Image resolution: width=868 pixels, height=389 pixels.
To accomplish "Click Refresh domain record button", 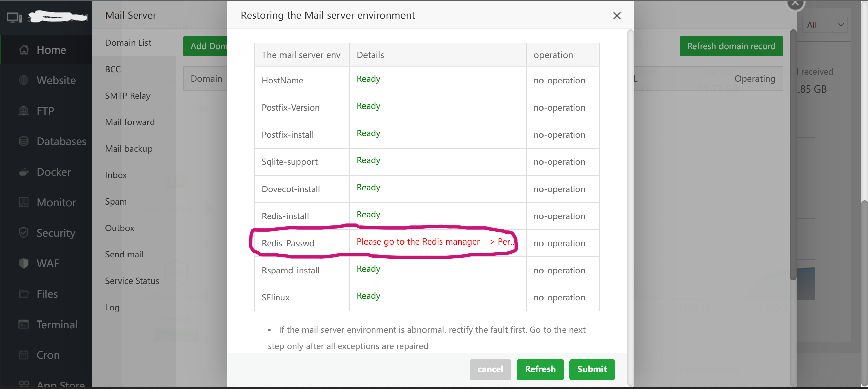I will point(731,46).
